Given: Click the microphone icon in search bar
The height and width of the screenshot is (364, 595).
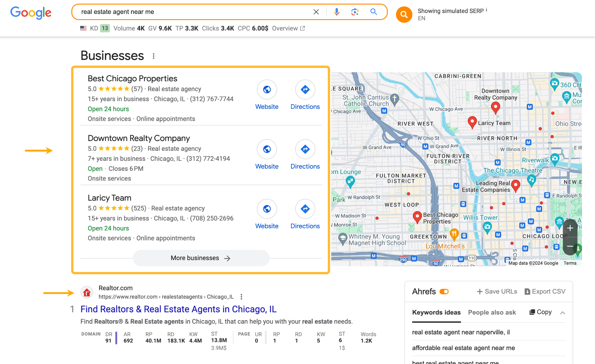Looking at the screenshot, I should (336, 12).
